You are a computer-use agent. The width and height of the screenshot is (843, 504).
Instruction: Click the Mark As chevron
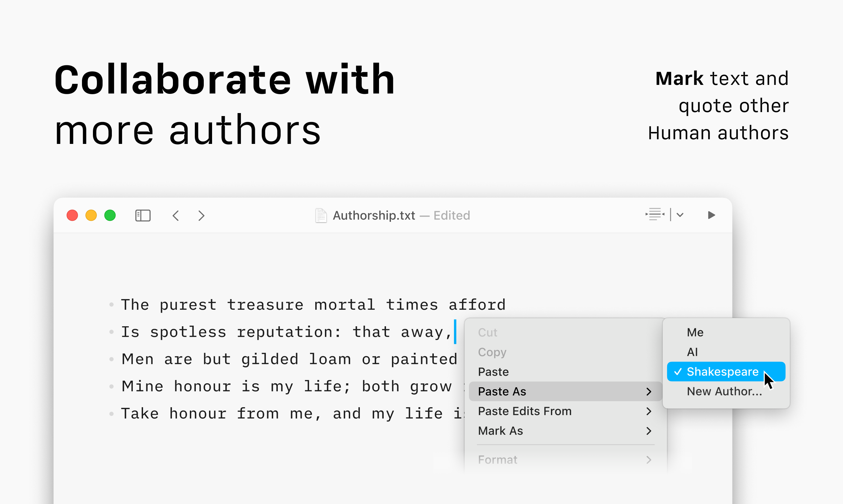pyautogui.click(x=649, y=431)
